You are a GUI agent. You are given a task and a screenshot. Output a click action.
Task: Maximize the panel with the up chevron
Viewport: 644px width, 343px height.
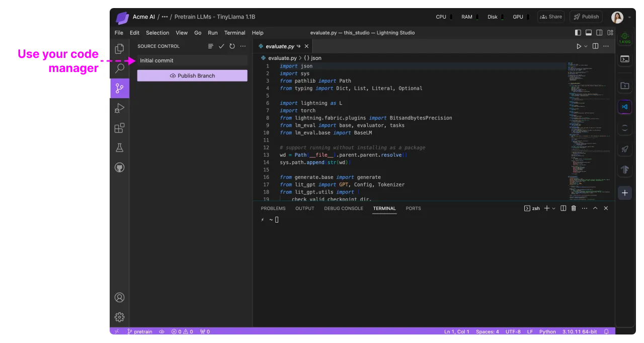tap(595, 209)
